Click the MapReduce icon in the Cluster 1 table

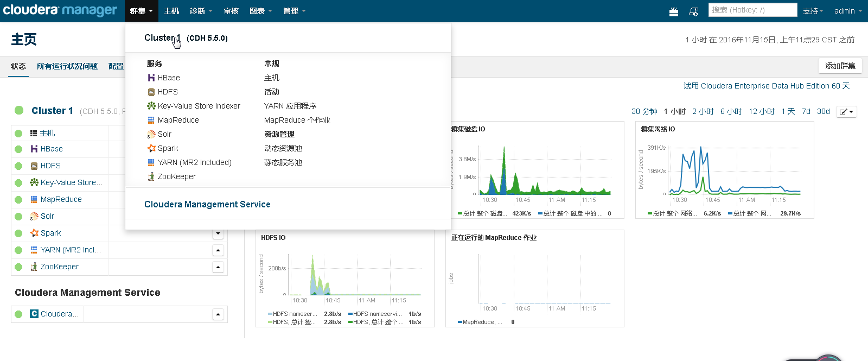pyautogui.click(x=34, y=199)
